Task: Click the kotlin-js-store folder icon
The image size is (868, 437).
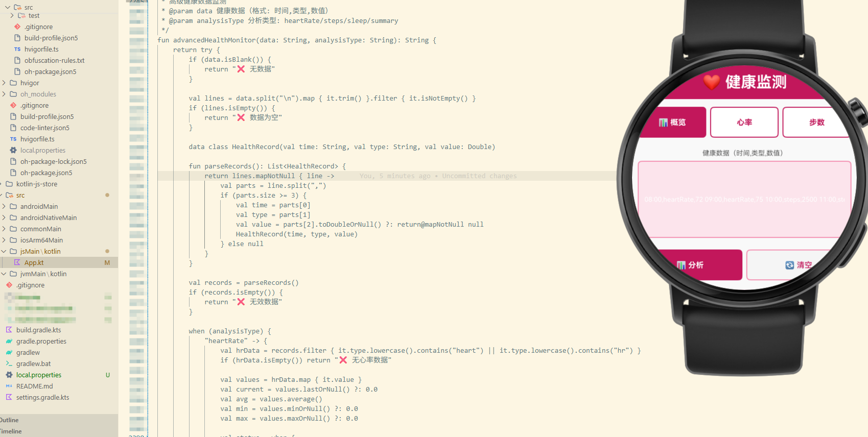Action: click(x=9, y=184)
